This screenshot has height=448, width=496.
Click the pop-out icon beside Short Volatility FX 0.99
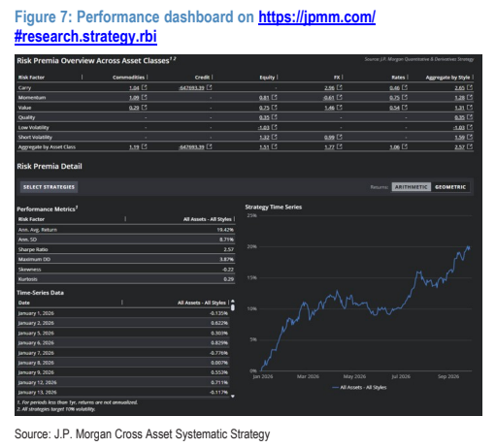(x=339, y=137)
